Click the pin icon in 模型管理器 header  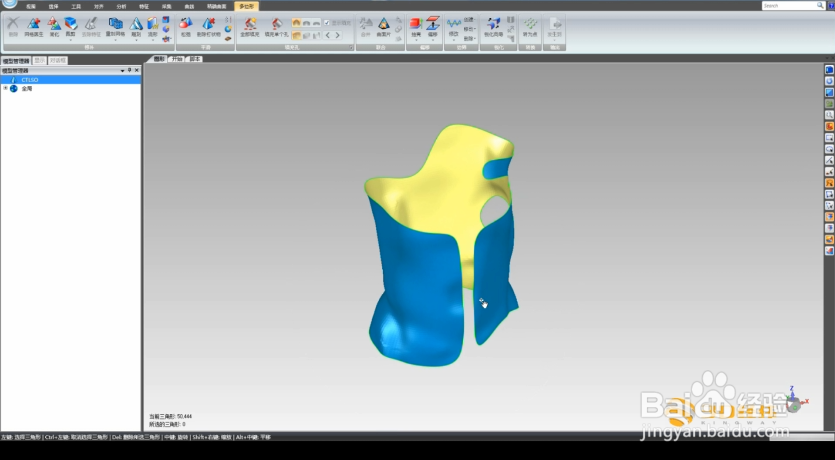[129, 70]
